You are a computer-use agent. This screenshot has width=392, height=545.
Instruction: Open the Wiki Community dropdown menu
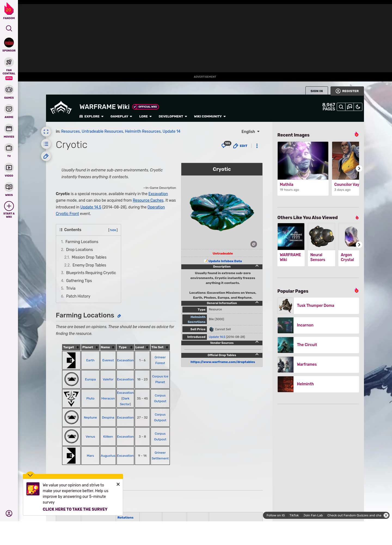pyautogui.click(x=210, y=116)
